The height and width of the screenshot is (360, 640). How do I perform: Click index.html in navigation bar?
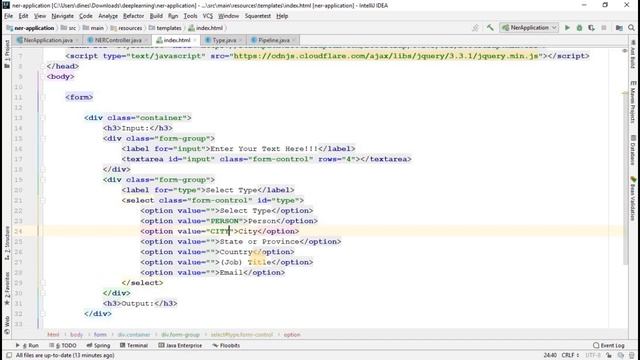pyautogui.click(x=206, y=28)
